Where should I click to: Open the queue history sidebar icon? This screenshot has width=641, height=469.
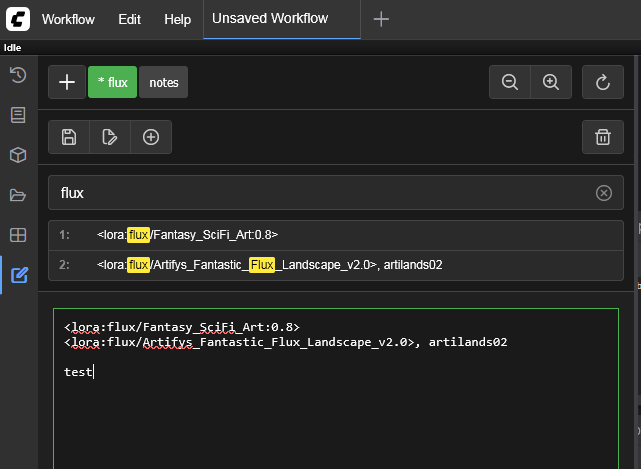pos(18,75)
